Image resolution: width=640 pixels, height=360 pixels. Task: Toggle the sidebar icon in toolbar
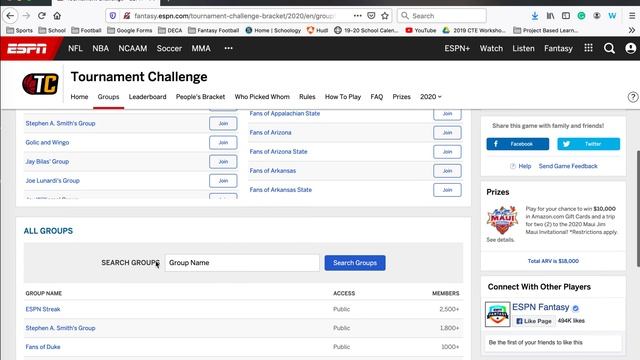click(566, 16)
